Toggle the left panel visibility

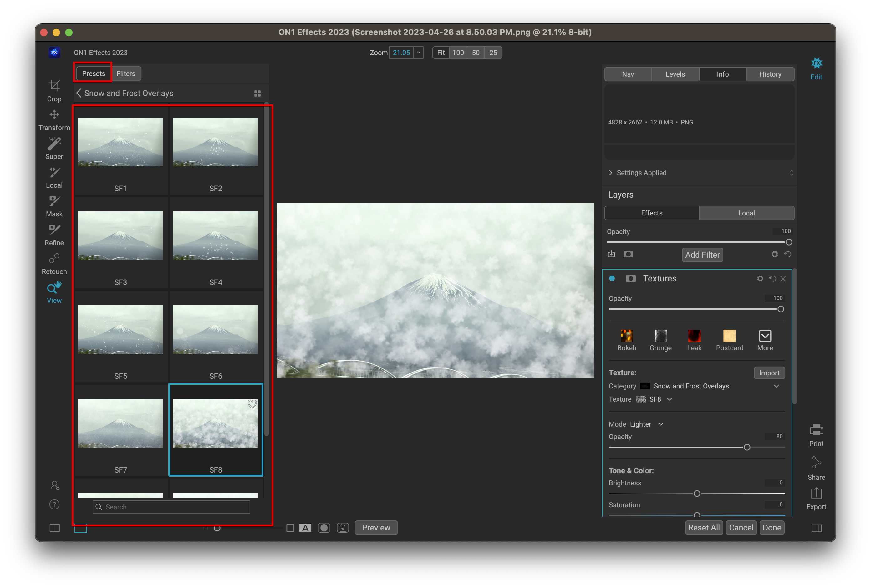(x=55, y=528)
